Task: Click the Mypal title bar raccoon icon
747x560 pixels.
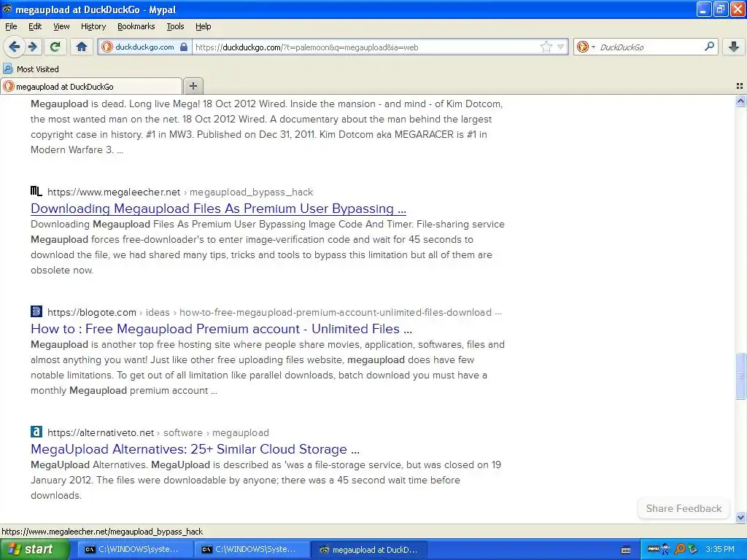Action: [x=7, y=9]
